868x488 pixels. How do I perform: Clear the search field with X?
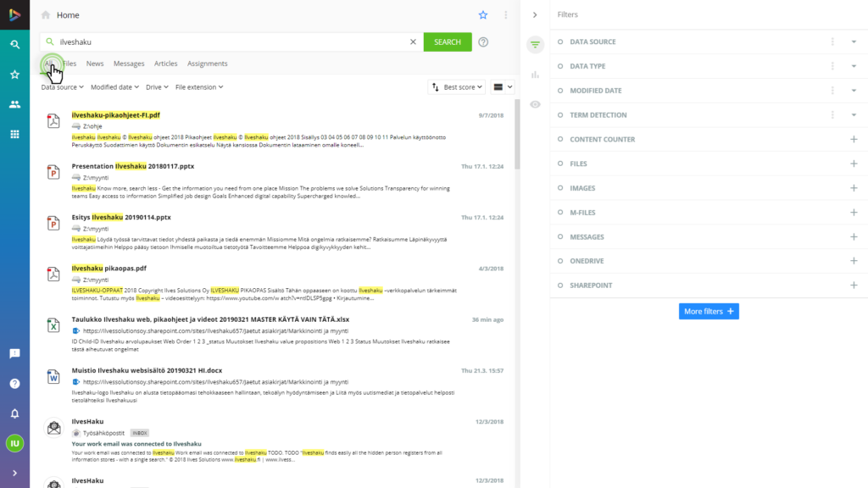click(x=413, y=42)
